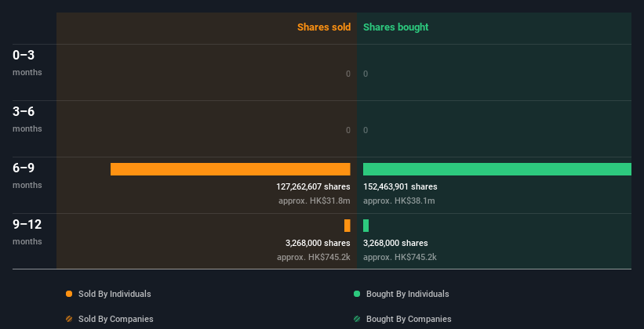Click the approx. HK$38.1m amount

click(x=398, y=201)
